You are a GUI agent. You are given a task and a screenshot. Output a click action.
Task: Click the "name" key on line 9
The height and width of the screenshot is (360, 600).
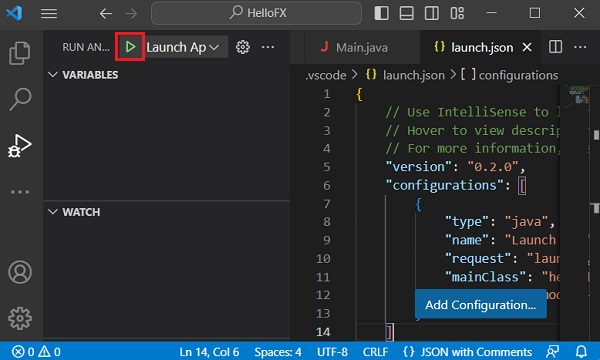tap(466, 240)
